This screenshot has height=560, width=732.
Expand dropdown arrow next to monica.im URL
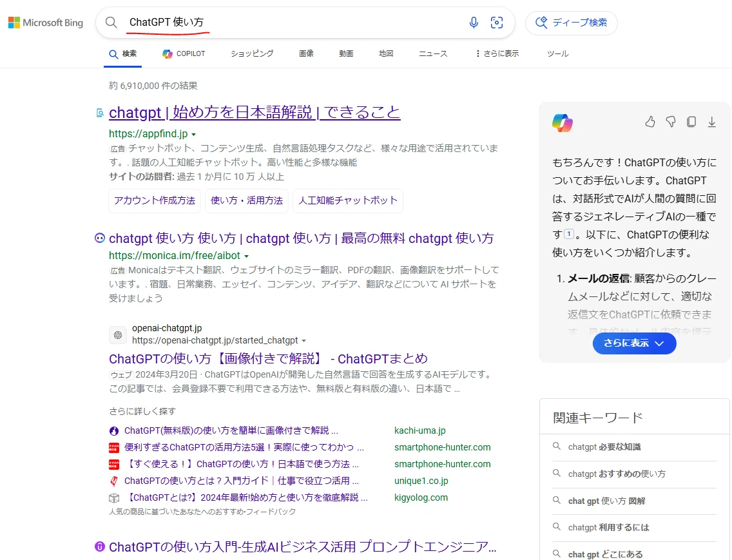coord(247,256)
